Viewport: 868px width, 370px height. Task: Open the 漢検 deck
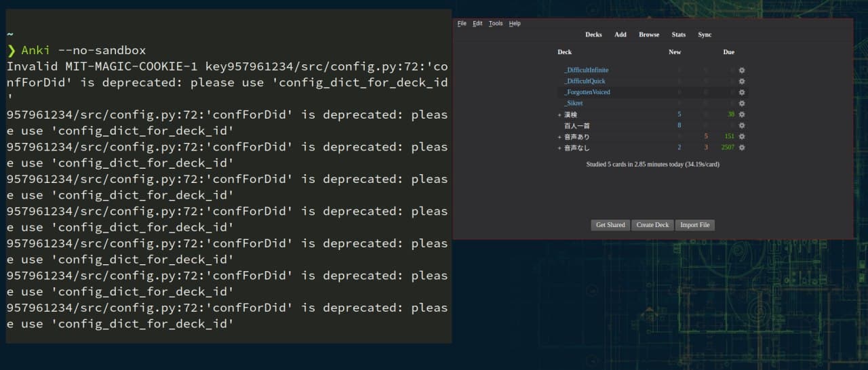click(x=570, y=115)
